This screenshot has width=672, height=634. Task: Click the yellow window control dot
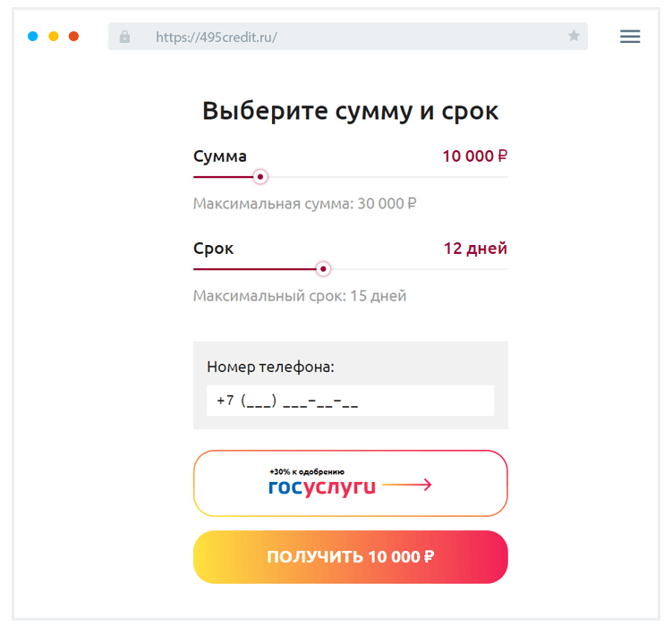click(x=54, y=37)
